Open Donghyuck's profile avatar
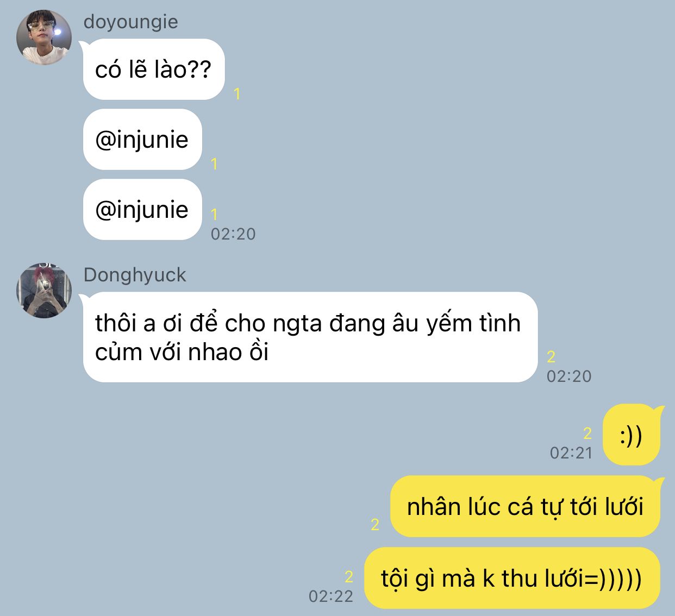The height and width of the screenshot is (616, 675). pyautogui.click(x=44, y=291)
